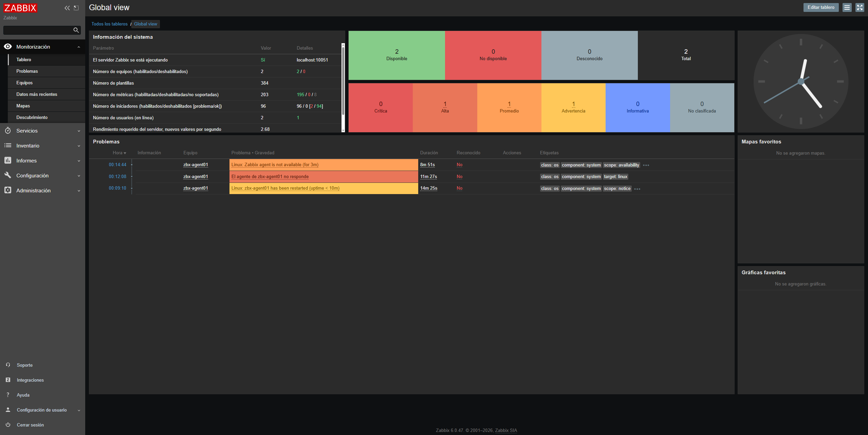Viewport: 868px width, 435px height.
Task: Click the No clasificada severity tile
Action: tap(702, 108)
